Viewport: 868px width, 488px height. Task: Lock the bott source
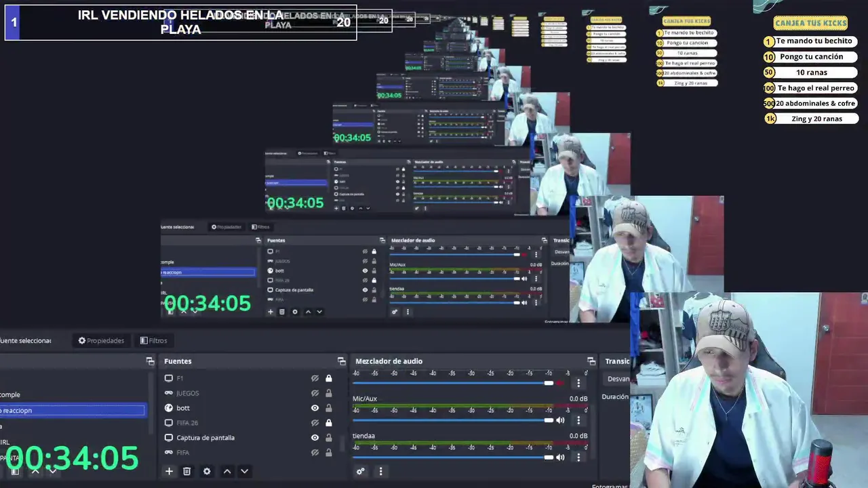tap(329, 408)
